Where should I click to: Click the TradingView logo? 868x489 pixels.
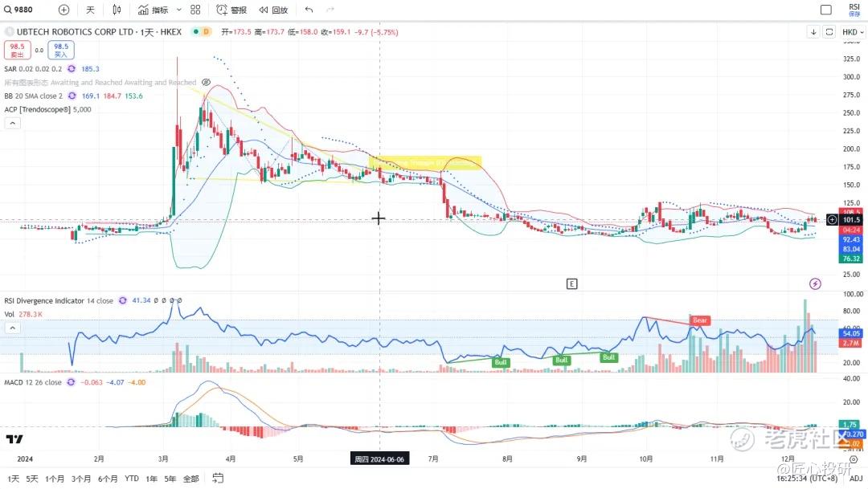point(14,439)
